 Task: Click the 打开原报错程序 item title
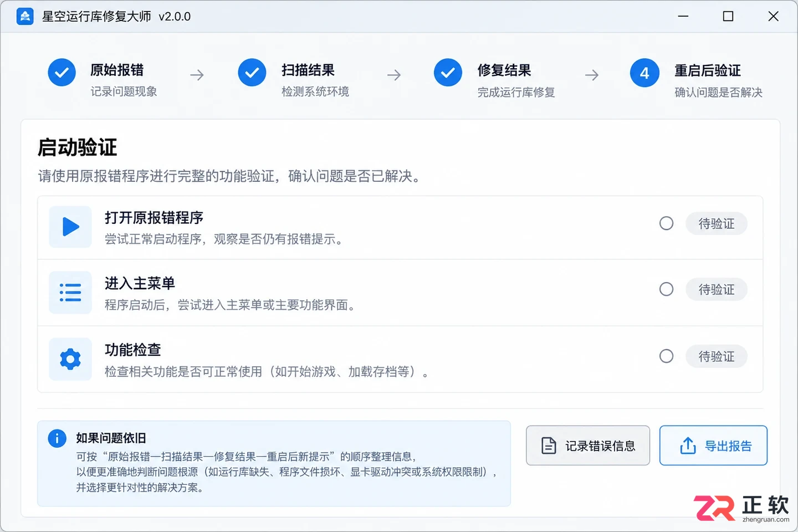point(154,218)
